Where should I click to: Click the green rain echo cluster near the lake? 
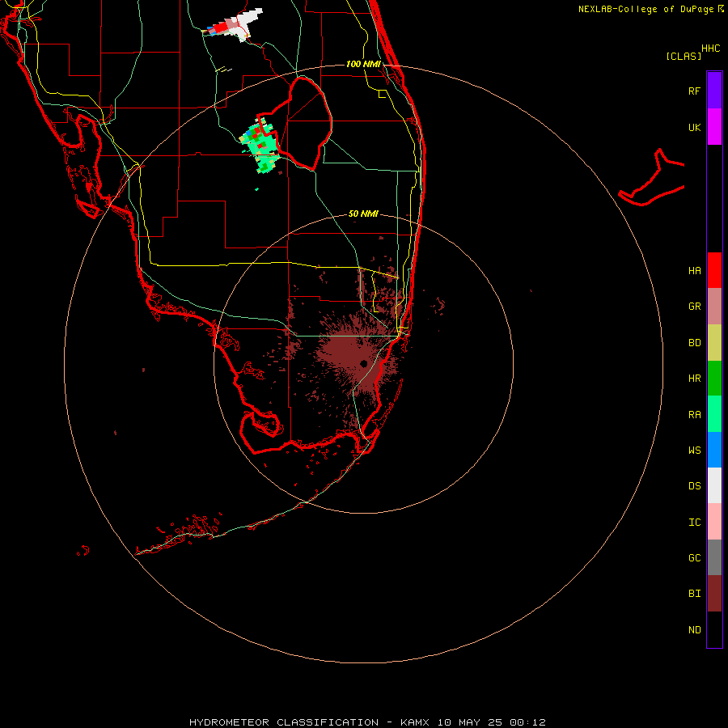tap(260, 146)
